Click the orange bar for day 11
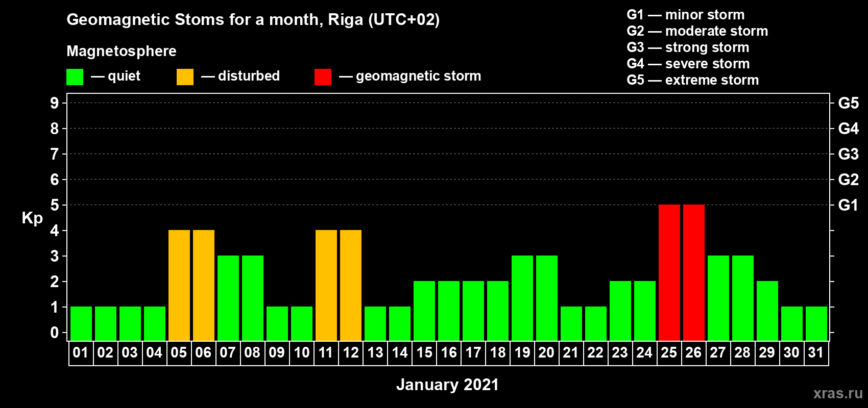This screenshot has height=408, width=868. (x=326, y=285)
